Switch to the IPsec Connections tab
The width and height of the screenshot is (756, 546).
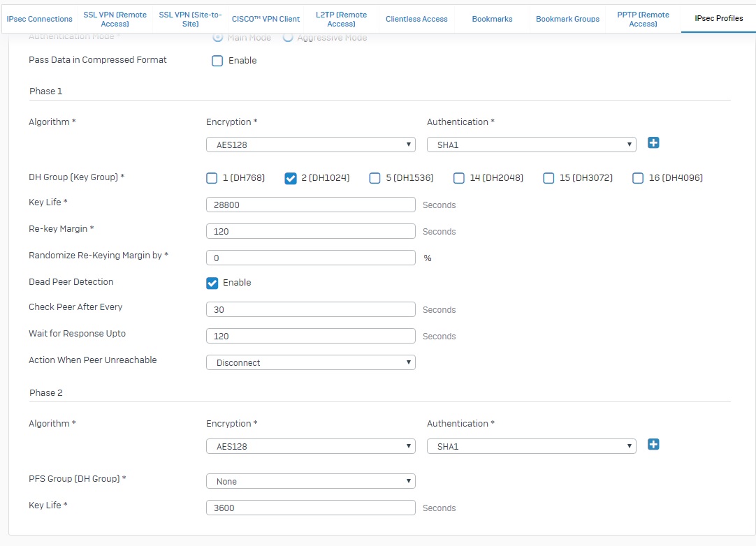pyautogui.click(x=39, y=19)
